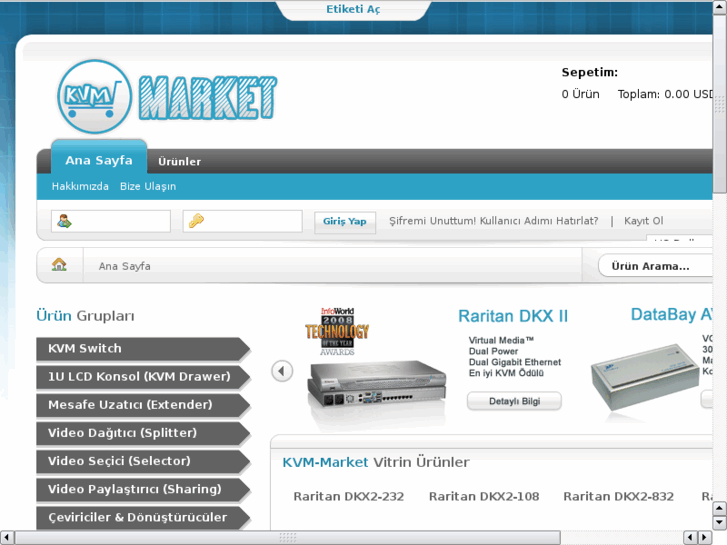Open the Mesafe Uzatıcı (Extender) category
This screenshot has width=727, height=545.
click(143, 405)
